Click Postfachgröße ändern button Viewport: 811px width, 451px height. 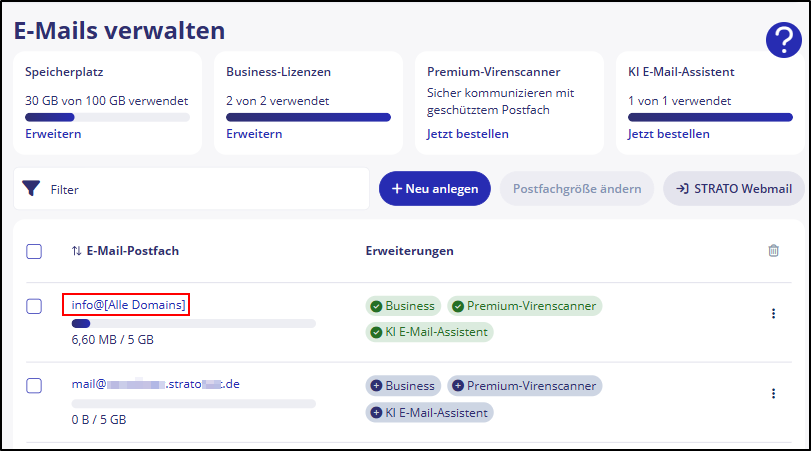click(577, 189)
